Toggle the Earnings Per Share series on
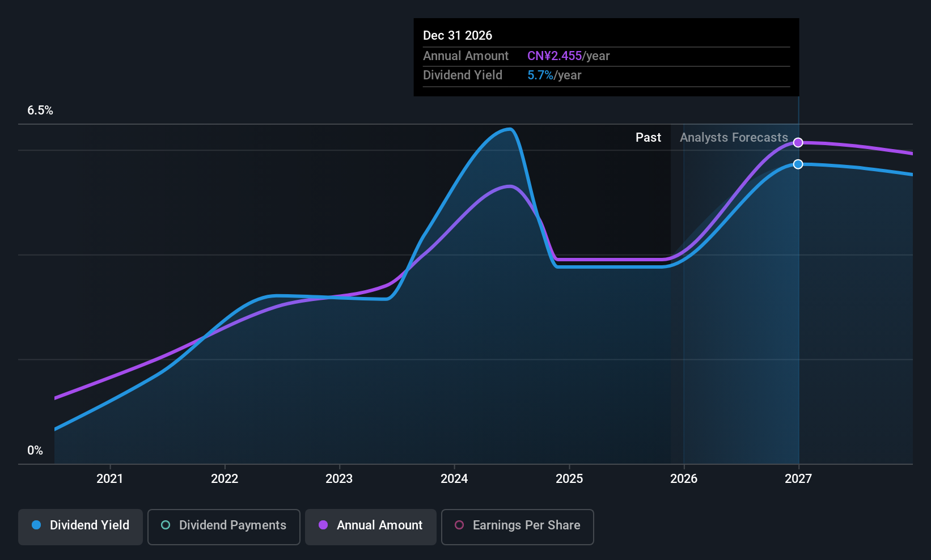The image size is (931, 560). coord(517,526)
